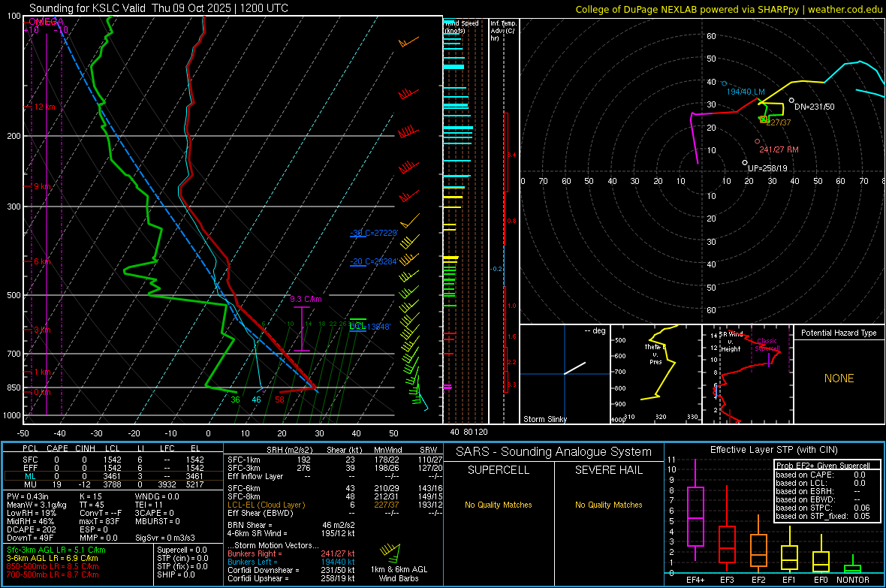Viewport: 886px width, 588px height.
Task: Click the Supercell = 0.0 composite value
Action: coord(182,550)
